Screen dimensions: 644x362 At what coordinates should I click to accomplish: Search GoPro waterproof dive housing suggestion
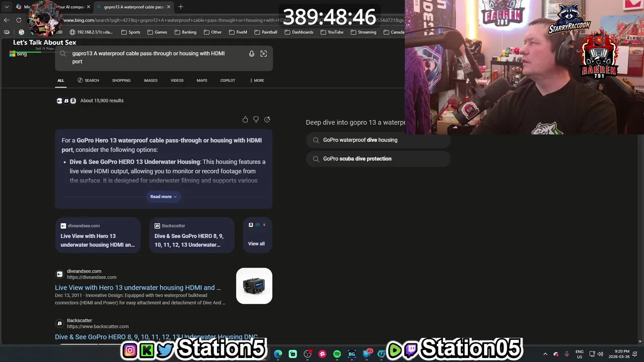click(x=378, y=140)
